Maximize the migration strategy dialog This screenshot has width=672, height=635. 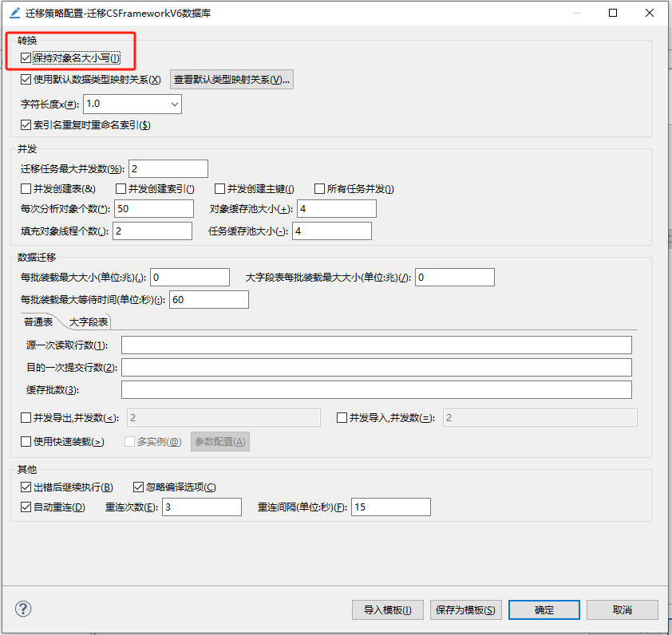click(x=613, y=13)
